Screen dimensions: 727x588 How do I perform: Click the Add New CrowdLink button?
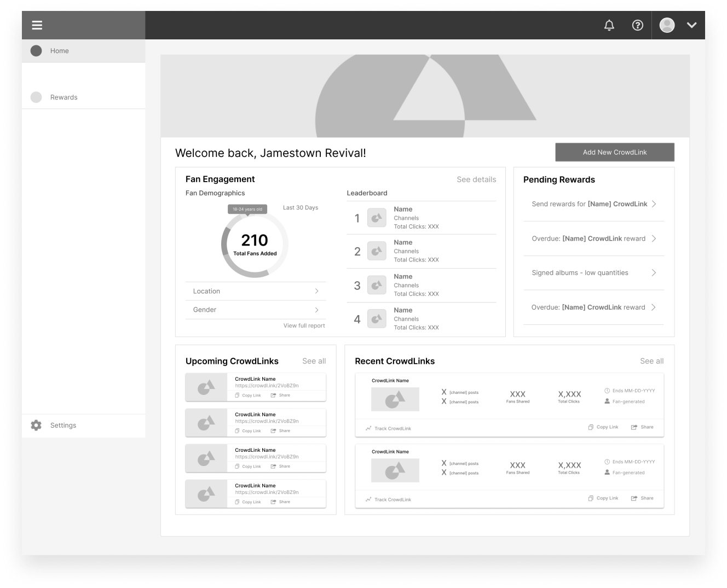coord(615,152)
